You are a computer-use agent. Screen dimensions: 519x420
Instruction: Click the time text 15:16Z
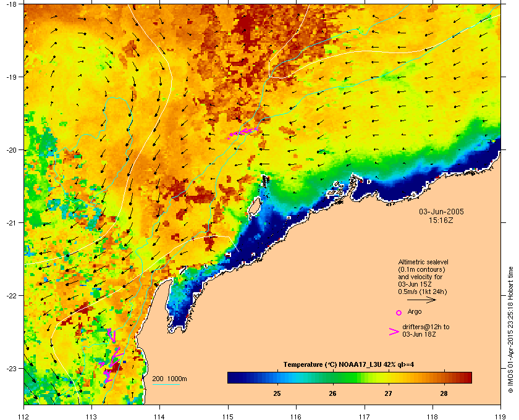click(x=441, y=220)
